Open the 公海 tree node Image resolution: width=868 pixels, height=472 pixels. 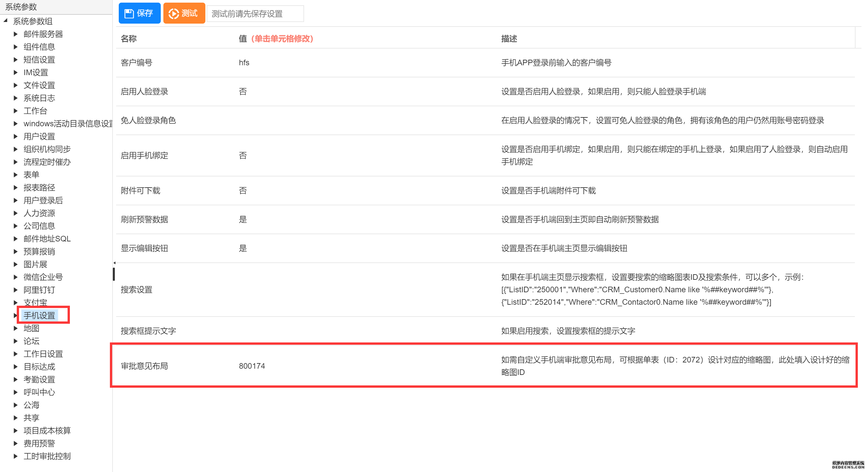(31, 405)
